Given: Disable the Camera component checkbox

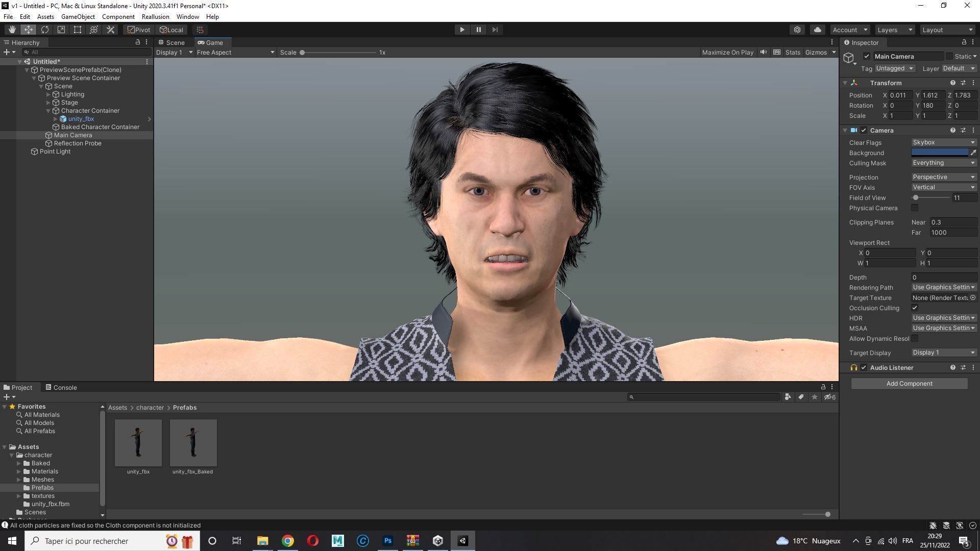Looking at the screenshot, I should 864,130.
